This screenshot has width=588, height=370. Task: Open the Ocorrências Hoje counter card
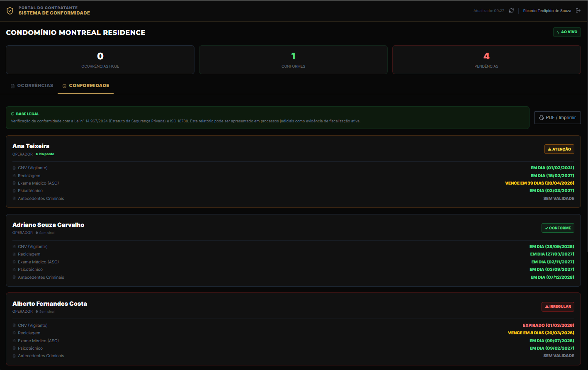click(x=100, y=60)
